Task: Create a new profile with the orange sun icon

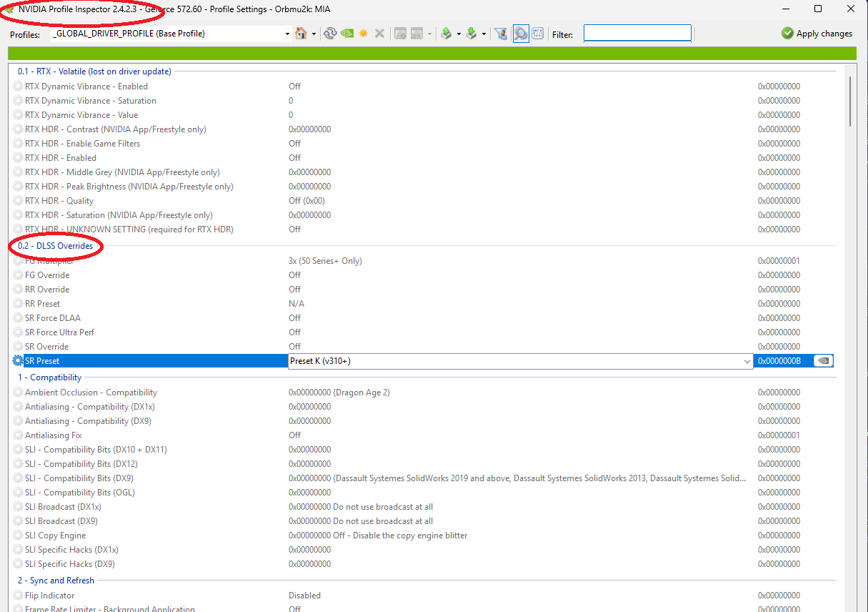Action: (363, 34)
